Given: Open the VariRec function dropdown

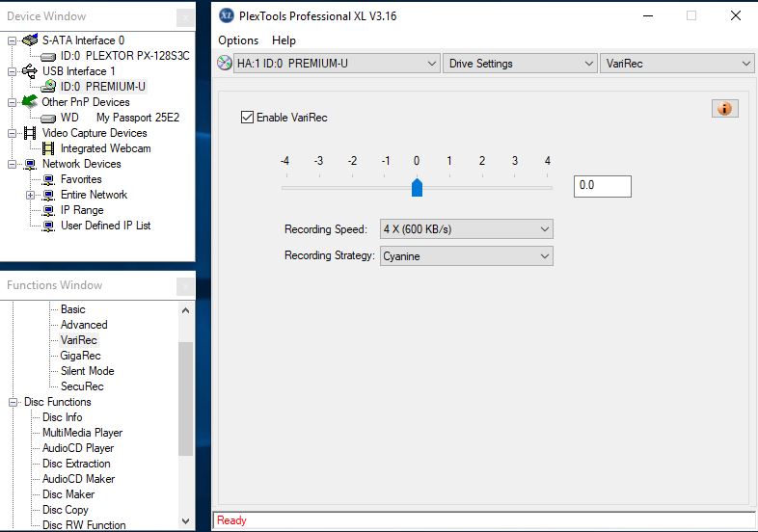Looking at the screenshot, I should click(x=677, y=64).
